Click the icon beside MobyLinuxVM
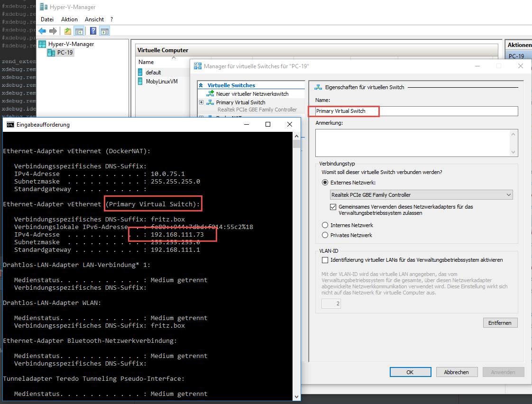 click(140, 82)
